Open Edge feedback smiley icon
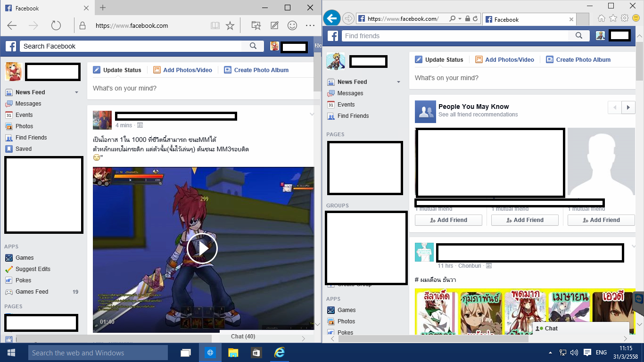 [292, 25]
